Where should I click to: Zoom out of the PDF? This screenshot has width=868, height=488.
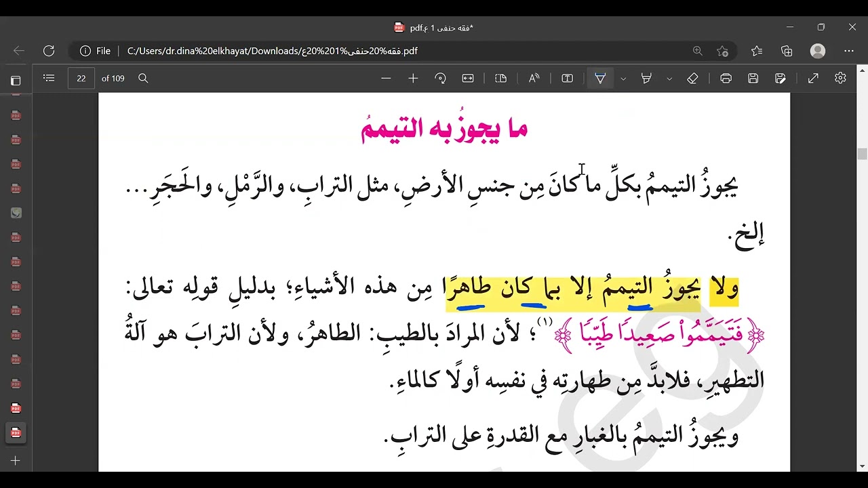coord(386,79)
